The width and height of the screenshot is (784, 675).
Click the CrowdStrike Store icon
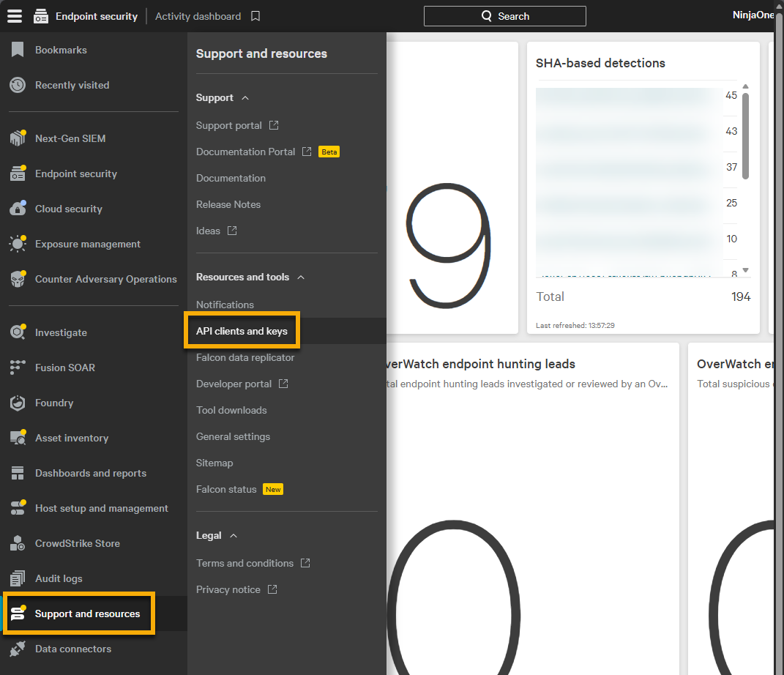(18, 543)
